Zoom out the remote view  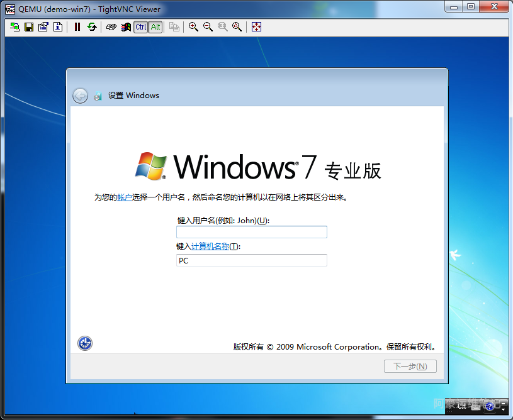point(208,27)
